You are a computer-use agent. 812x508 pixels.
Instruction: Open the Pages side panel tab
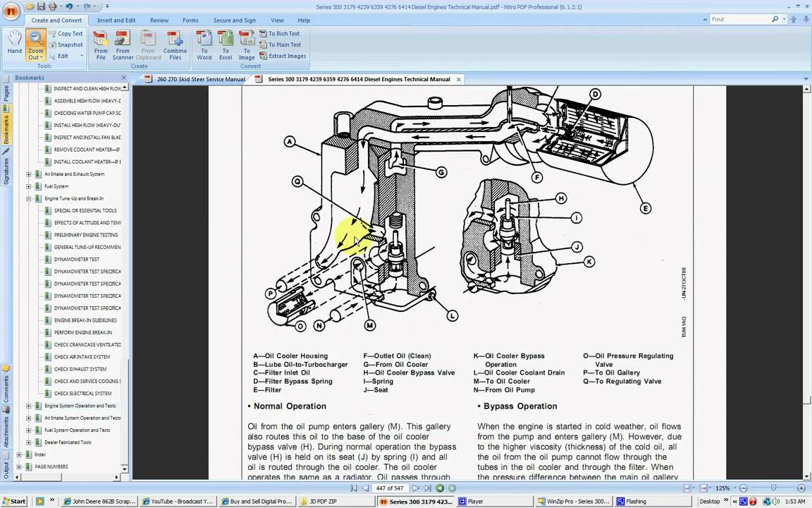pyautogui.click(x=6, y=89)
